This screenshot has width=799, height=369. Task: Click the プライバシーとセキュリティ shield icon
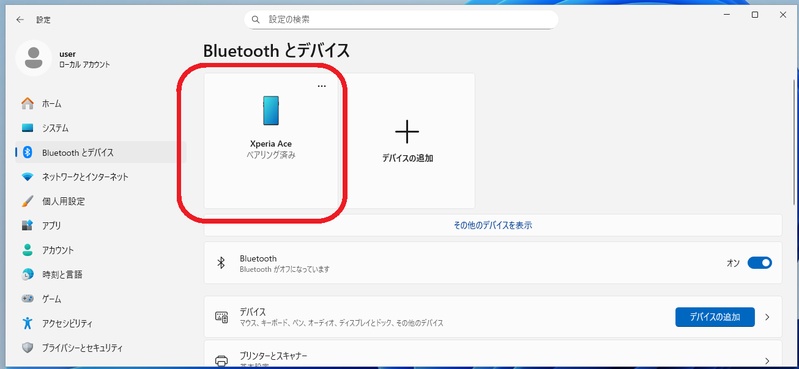[x=28, y=348]
